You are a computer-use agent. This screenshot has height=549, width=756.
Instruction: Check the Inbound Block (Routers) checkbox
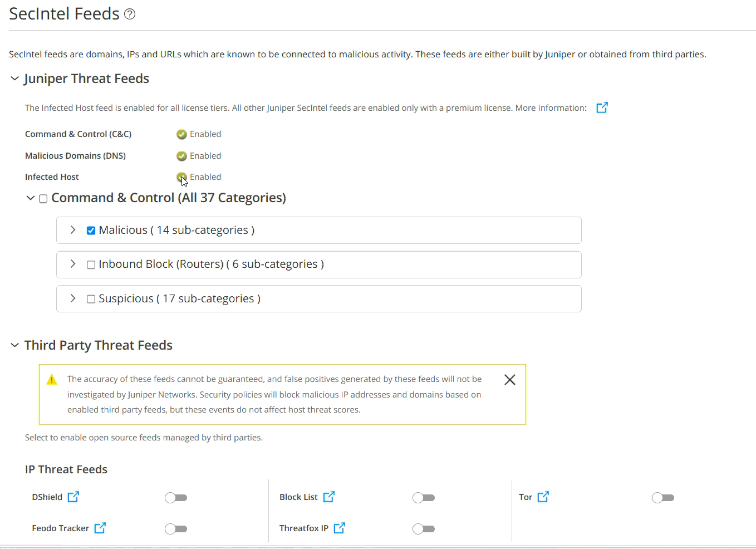tap(91, 265)
